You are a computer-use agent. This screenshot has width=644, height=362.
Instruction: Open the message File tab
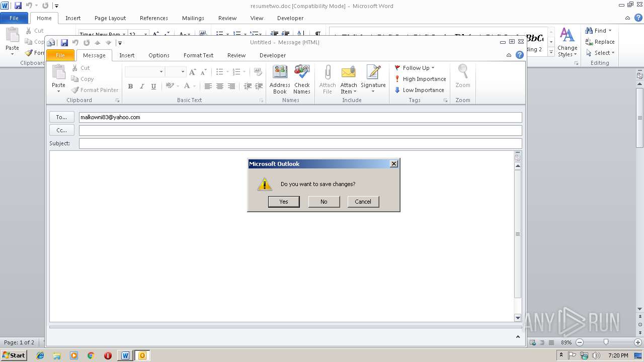pyautogui.click(x=60, y=55)
